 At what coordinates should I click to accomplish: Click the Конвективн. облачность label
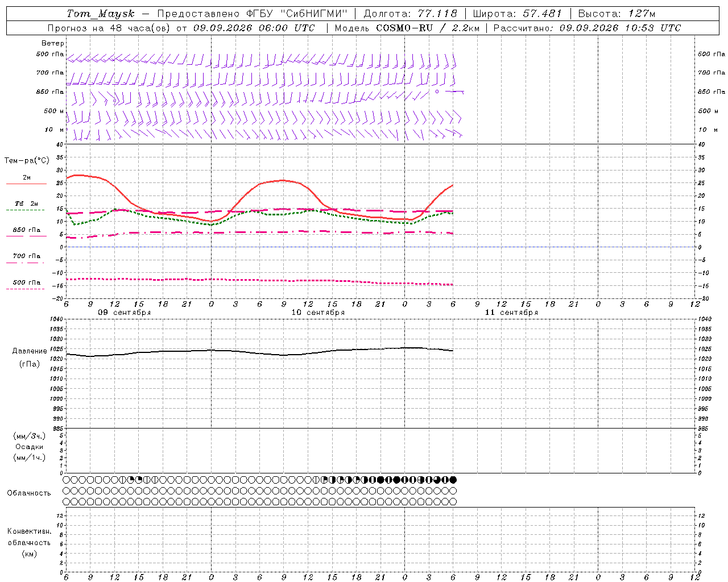coord(29,542)
